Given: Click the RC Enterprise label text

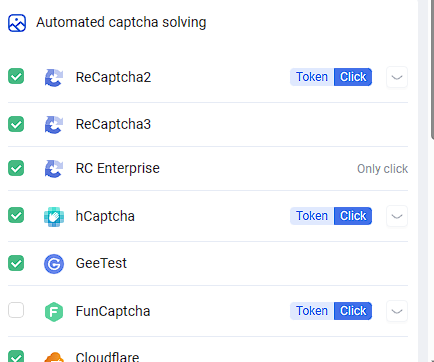Looking at the screenshot, I should 118,168.
